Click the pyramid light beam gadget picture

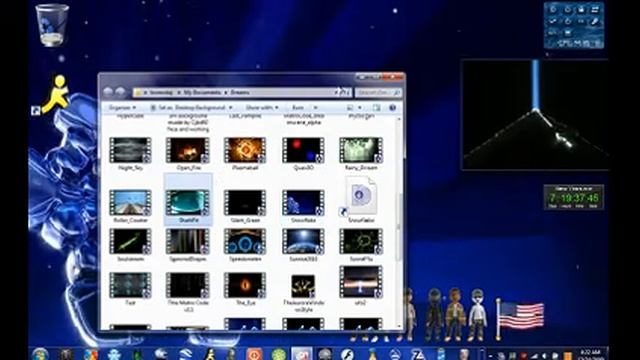click(535, 115)
